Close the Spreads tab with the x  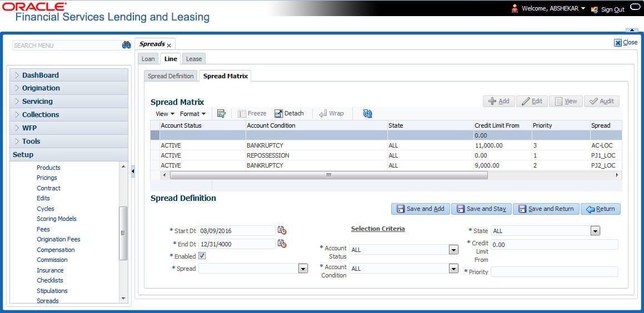[x=169, y=46]
